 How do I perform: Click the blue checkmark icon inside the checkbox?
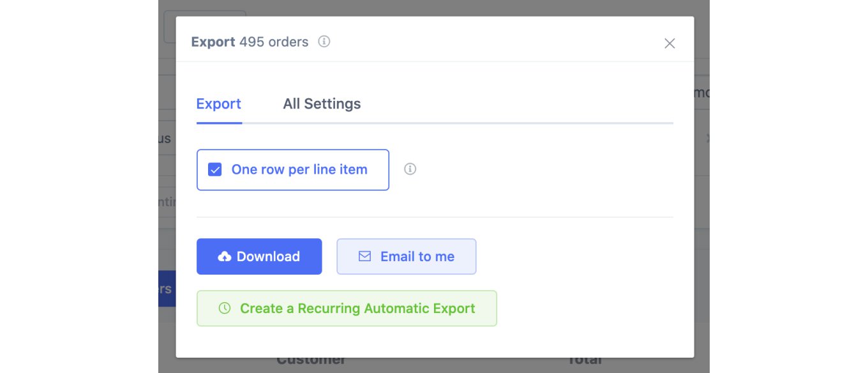(214, 169)
